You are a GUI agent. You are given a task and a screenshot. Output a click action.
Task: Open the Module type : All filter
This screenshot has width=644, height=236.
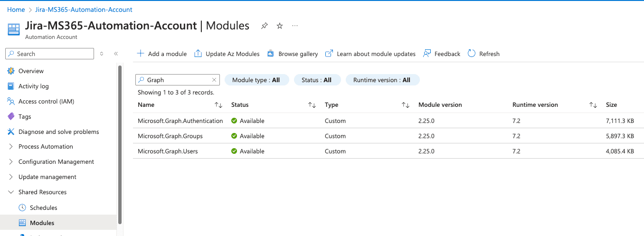(256, 80)
